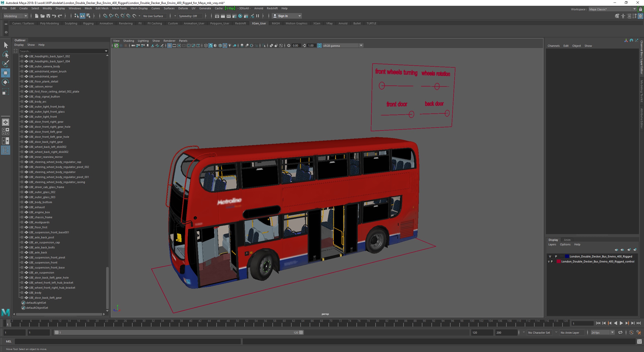The image size is (644, 352).
Task: Activate the Move tool in the toolbox
Action: (6, 73)
